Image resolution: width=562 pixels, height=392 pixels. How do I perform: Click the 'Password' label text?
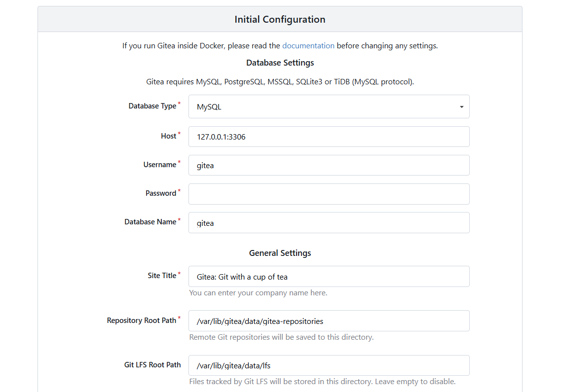(x=160, y=193)
